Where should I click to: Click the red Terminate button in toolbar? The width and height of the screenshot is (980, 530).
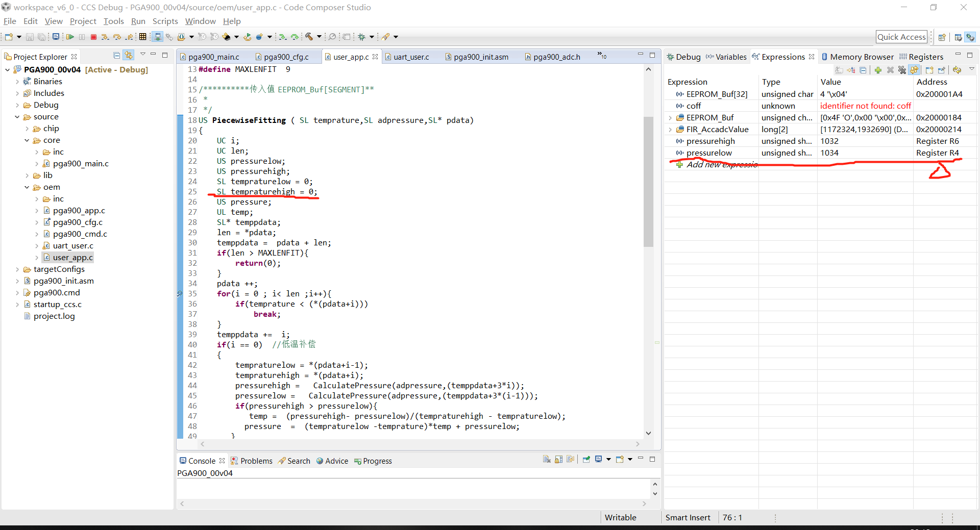[94, 37]
